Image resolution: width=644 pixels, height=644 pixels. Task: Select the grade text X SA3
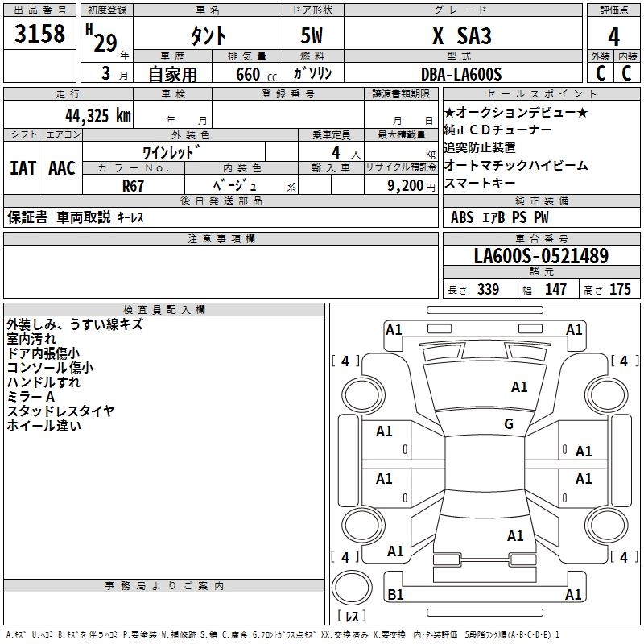[x=462, y=35]
